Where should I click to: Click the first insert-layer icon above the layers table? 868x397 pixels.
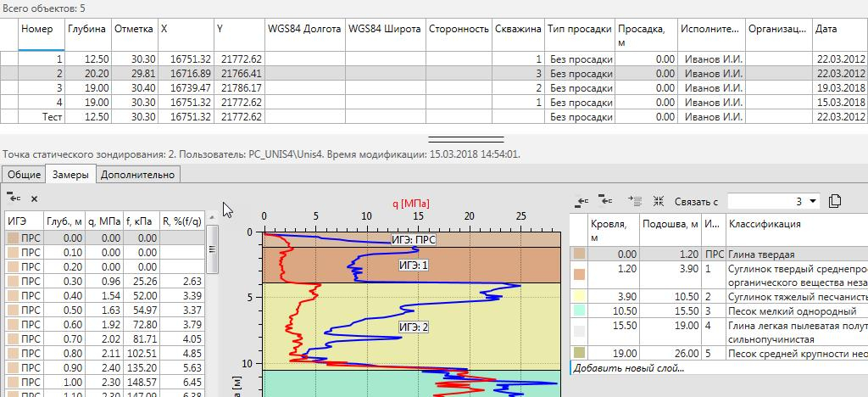point(581,201)
